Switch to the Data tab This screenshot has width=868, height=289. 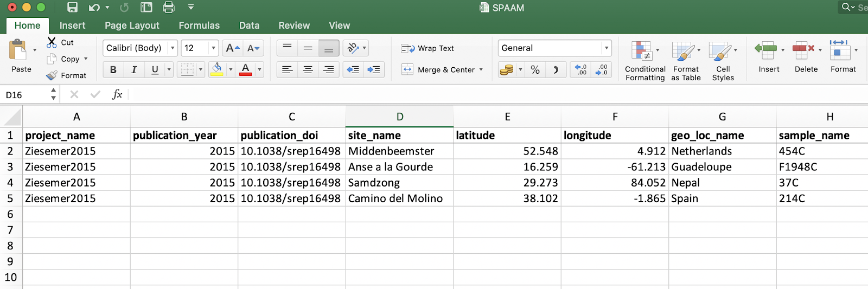(x=249, y=25)
